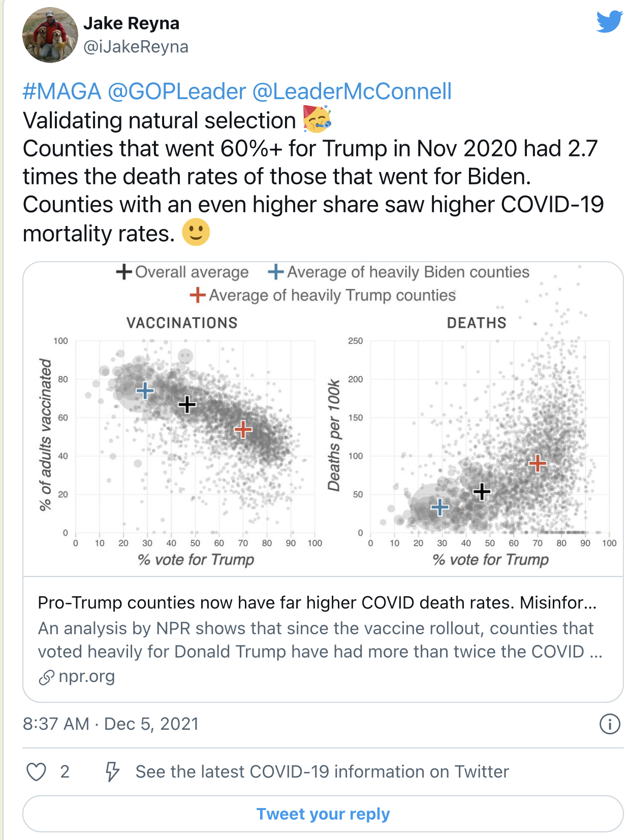Click the lightning bolt COVID-19 icon

[x=112, y=772]
